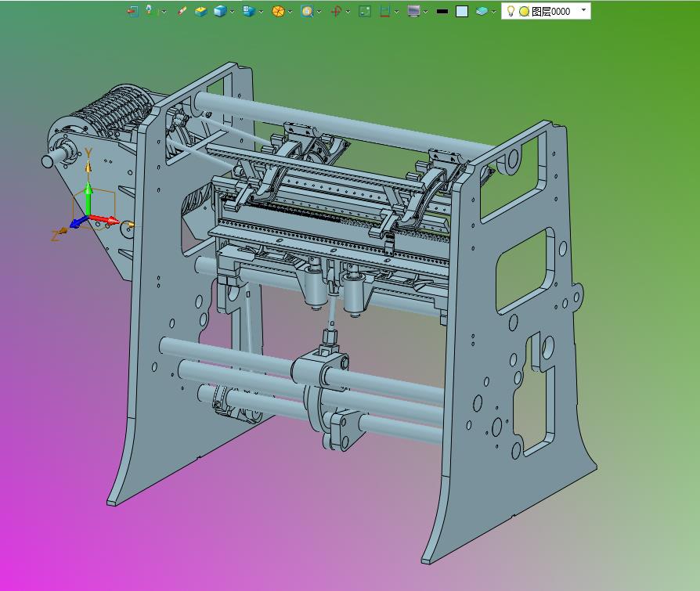Click the red-based frame section icon
This screenshot has width=700, height=591.
[x=384, y=11]
